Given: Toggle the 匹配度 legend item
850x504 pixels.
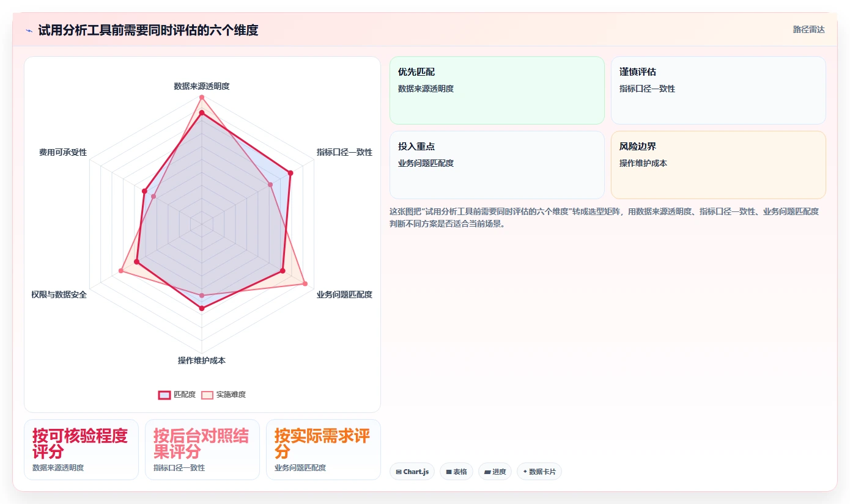Looking at the screenshot, I should (177, 395).
